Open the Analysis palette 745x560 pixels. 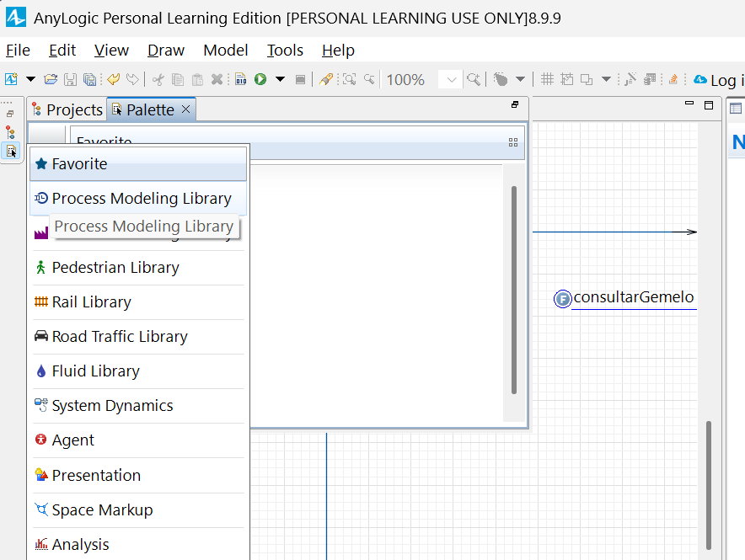[138, 545]
